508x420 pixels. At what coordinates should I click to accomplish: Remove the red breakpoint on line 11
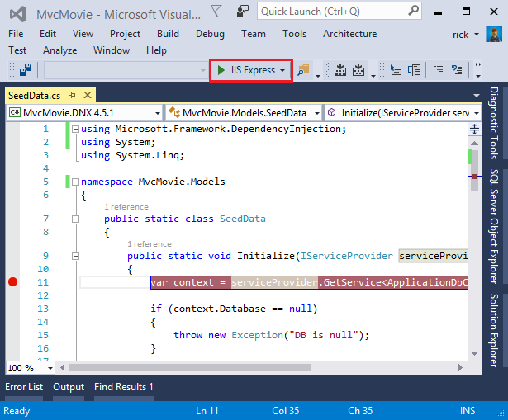(x=12, y=282)
